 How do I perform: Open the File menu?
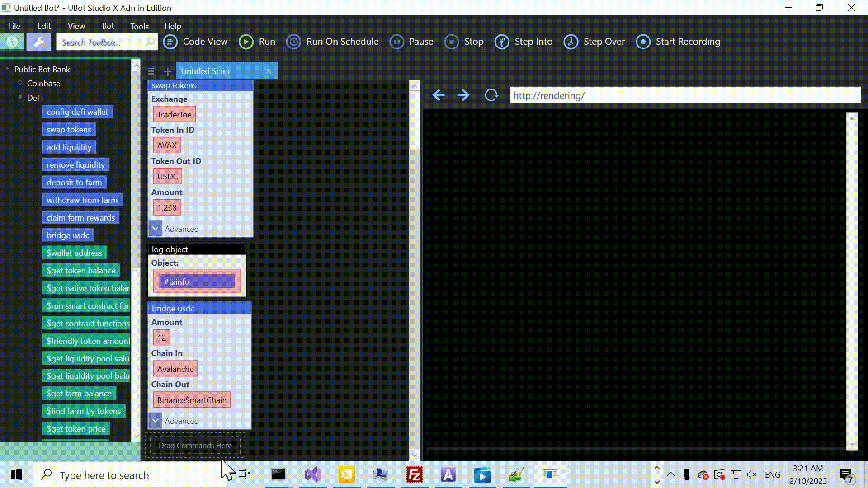coord(14,26)
